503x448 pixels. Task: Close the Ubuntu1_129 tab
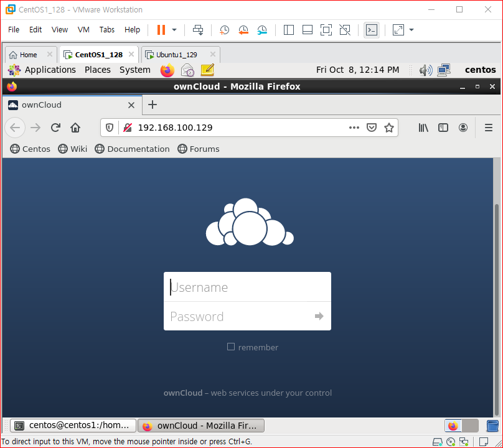tap(213, 54)
